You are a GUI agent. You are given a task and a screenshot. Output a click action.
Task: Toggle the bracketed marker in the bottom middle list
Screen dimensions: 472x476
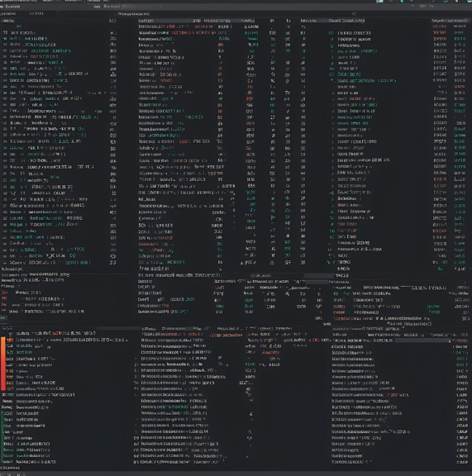click(x=136, y=438)
